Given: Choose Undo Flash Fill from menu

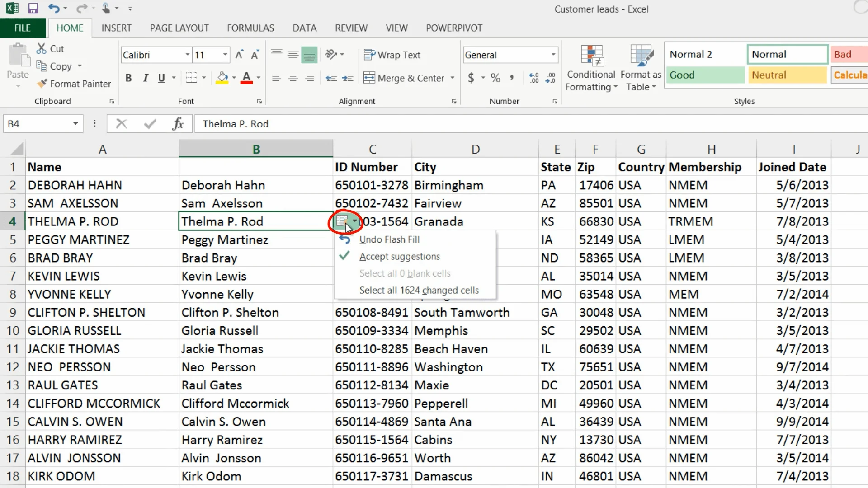Looking at the screenshot, I should pos(389,239).
